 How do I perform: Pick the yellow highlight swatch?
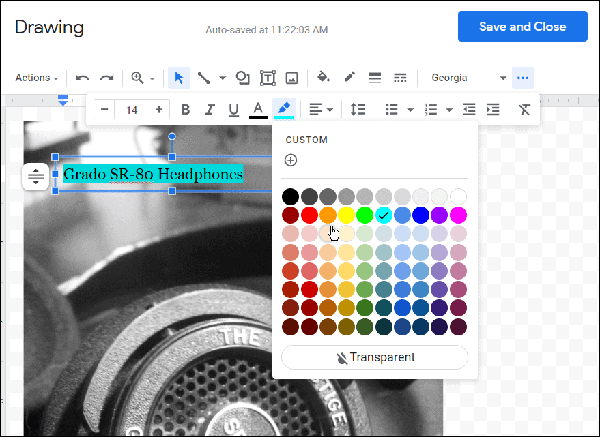pyautogui.click(x=346, y=215)
